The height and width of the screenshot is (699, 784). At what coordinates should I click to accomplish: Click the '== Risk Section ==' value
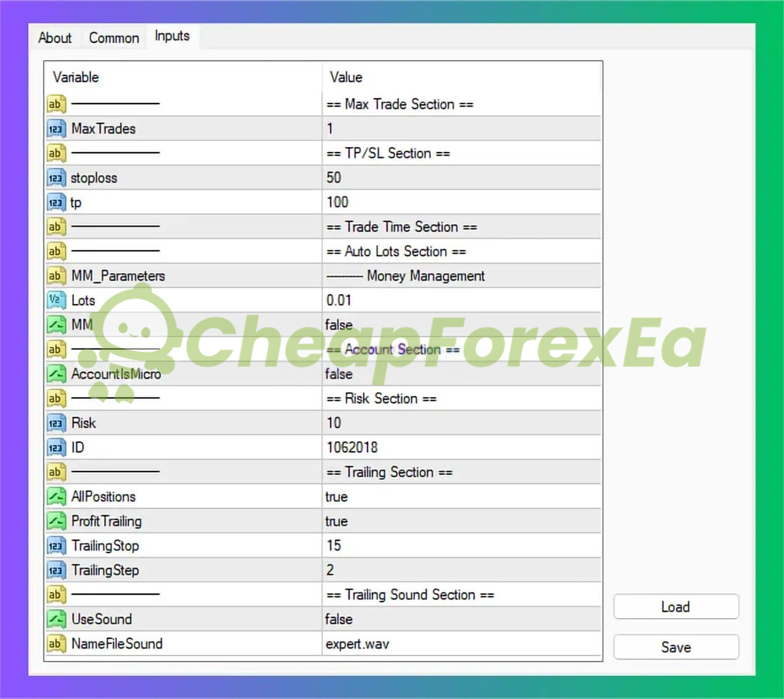click(382, 398)
